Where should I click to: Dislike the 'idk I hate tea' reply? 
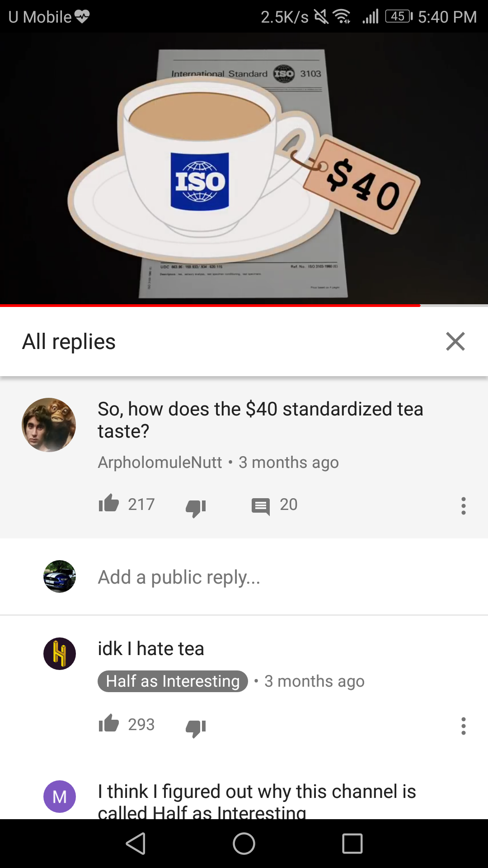coord(196,727)
